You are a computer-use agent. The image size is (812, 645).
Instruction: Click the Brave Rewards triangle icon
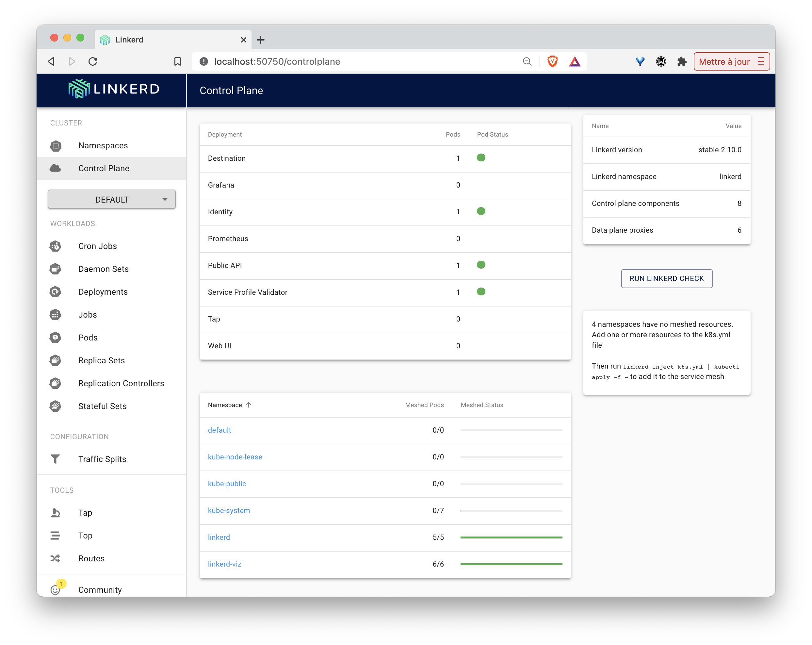coord(575,61)
